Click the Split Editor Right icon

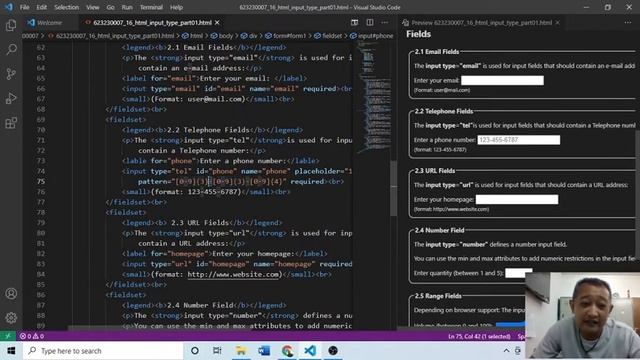pyautogui.click(x=369, y=22)
